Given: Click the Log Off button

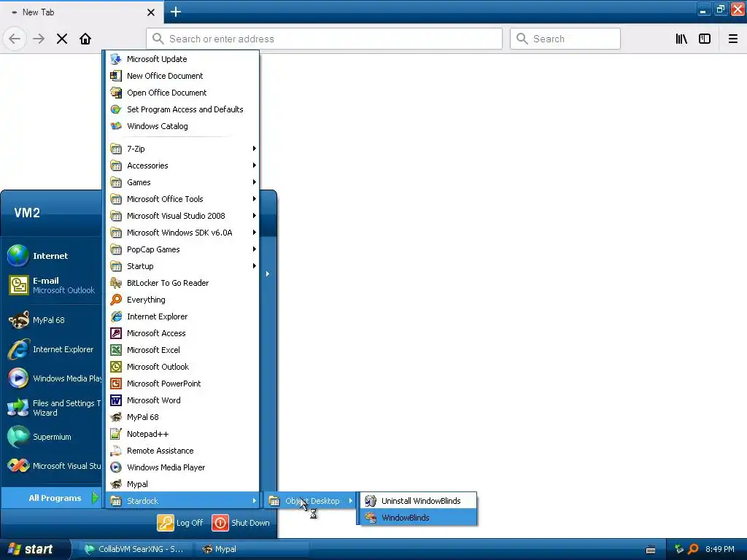Looking at the screenshot, I should (180, 523).
